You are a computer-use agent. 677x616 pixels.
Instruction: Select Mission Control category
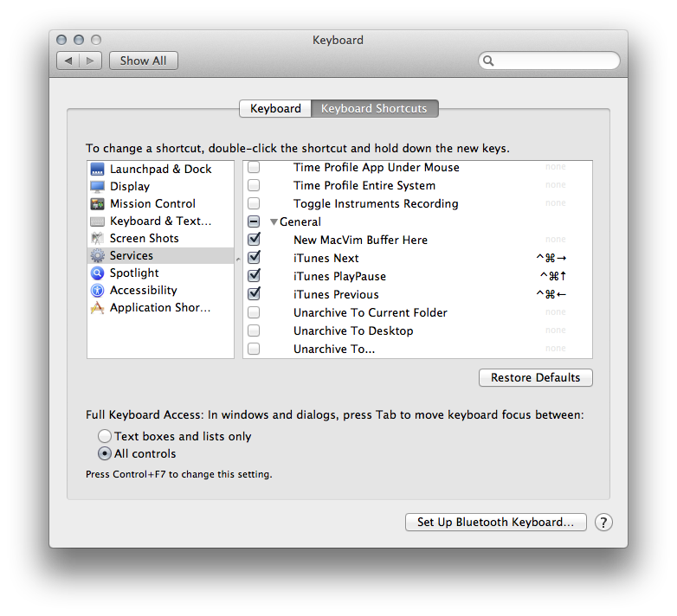(161, 203)
